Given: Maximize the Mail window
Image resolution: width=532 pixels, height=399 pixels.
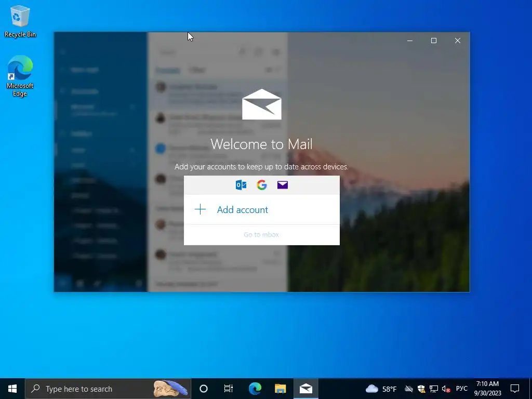Looking at the screenshot, I should point(434,41).
